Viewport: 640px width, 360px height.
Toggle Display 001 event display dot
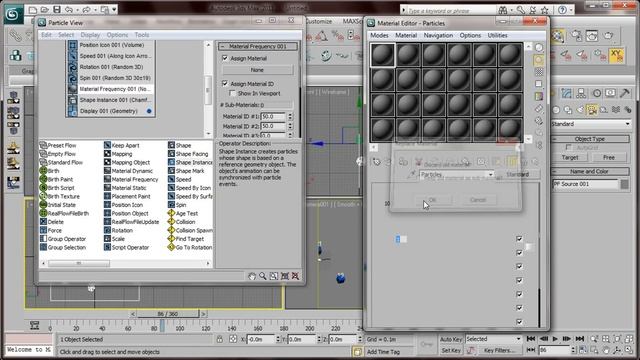[149, 111]
